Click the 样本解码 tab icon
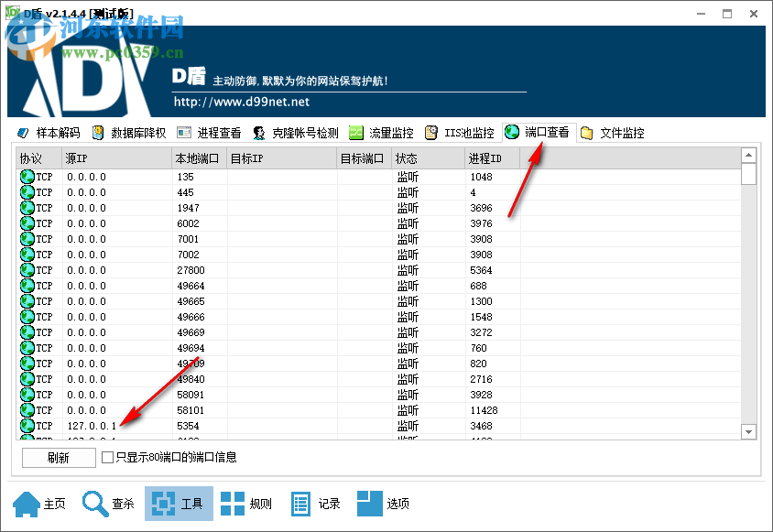The width and height of the screenshot is (773, 532). click(x=23, y=133)
